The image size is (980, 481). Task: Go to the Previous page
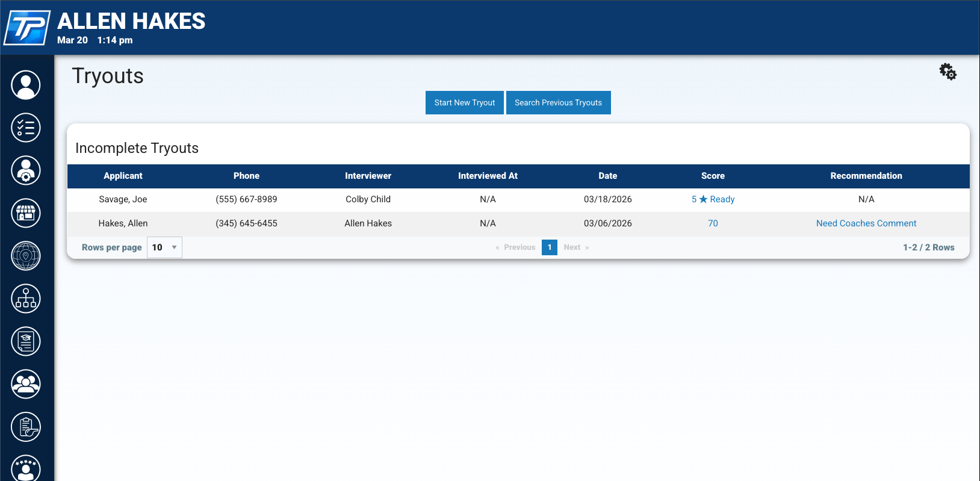point(515,247)
